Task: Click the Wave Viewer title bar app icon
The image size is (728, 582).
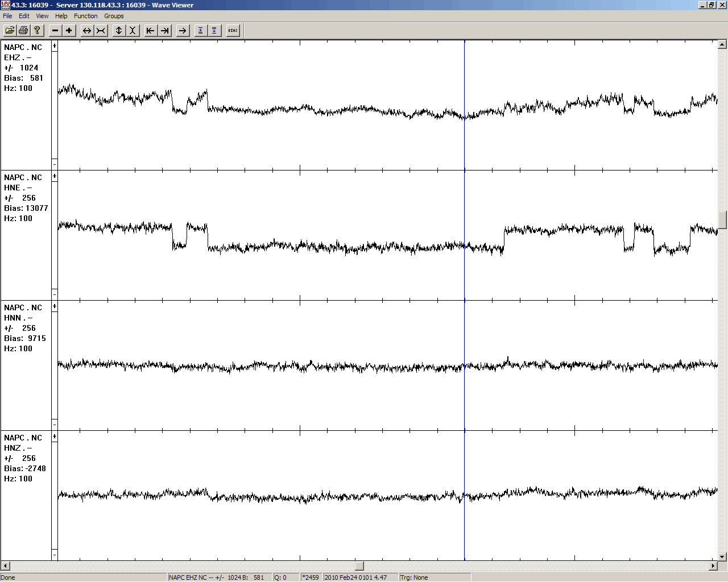Action: click(x=6, y=5)
